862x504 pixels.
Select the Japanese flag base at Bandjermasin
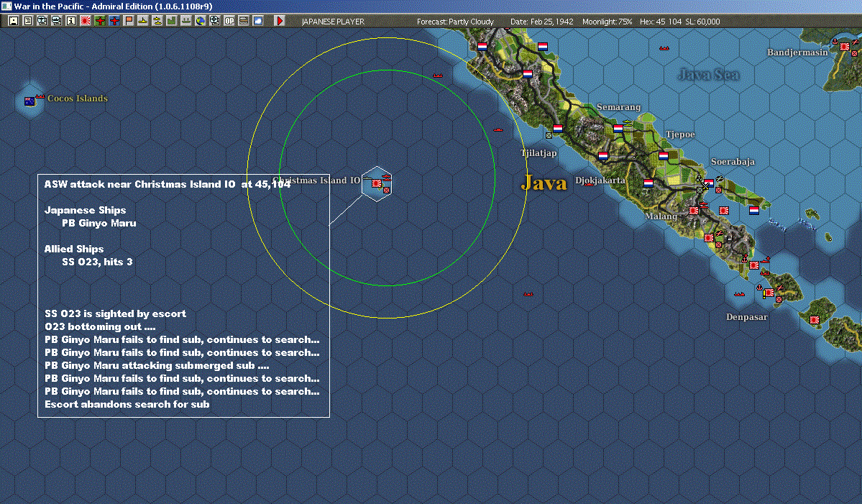point(845,47)
